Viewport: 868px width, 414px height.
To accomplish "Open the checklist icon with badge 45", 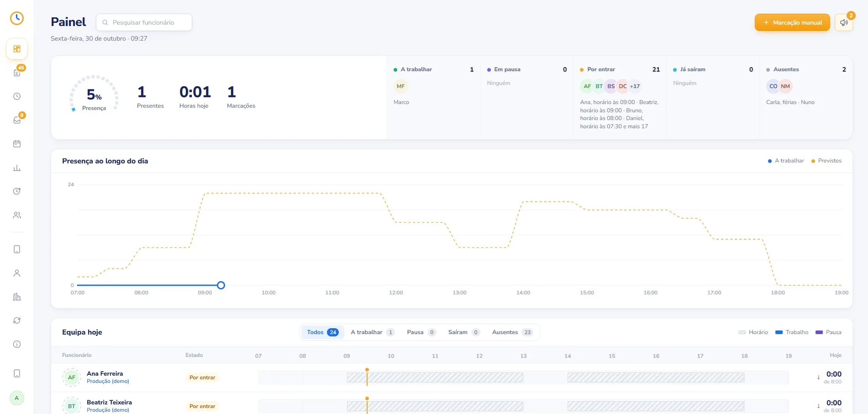I will pyautogui.click(x=17, y=73).
